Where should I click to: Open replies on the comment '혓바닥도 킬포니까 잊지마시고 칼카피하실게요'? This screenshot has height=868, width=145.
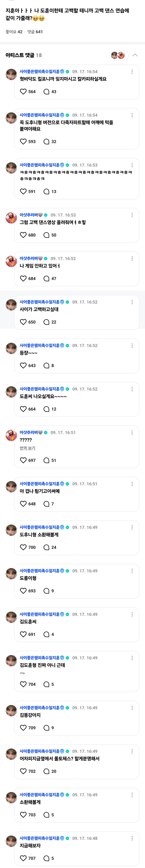click(x=47, y=92)
